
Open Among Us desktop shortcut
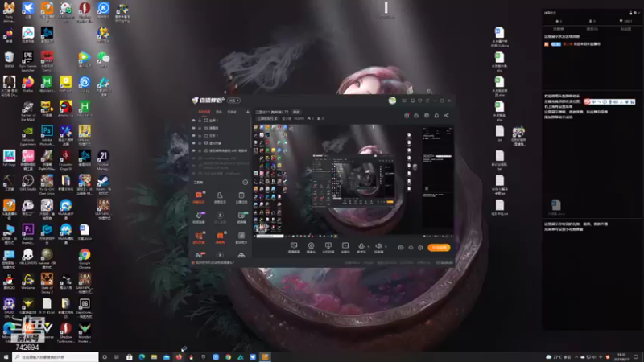point(65,109)
